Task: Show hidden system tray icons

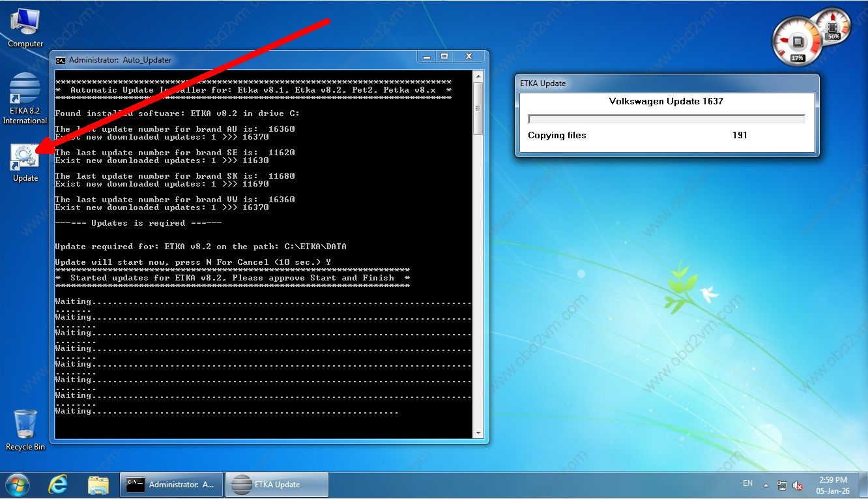Action: (766, 485)
